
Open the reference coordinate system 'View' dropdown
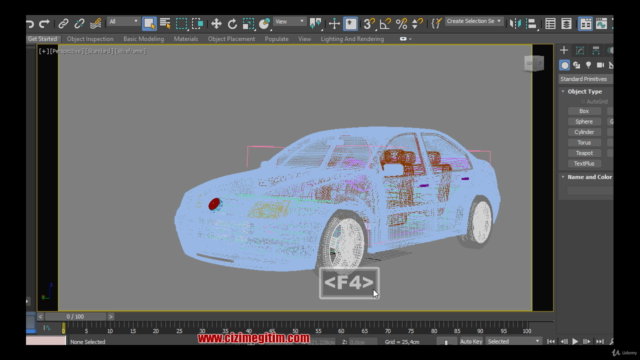point(290,22)
